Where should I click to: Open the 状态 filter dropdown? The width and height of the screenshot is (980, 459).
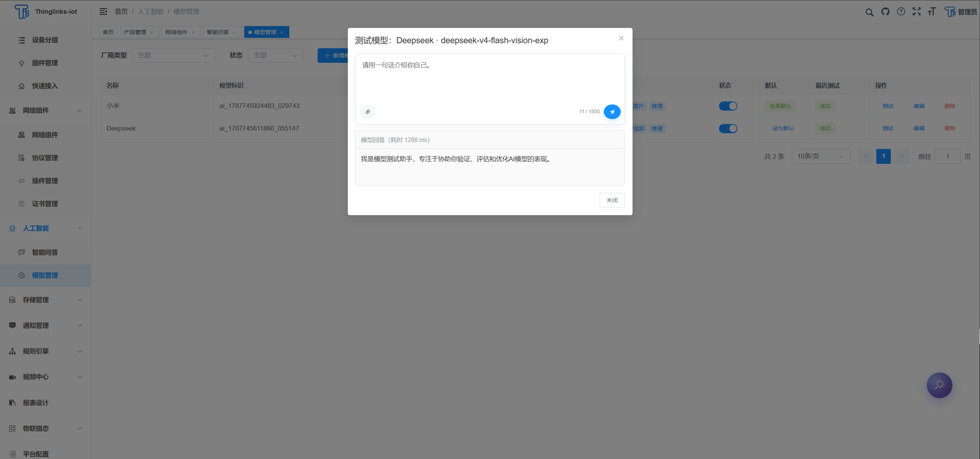pyautogui.click(x=275, y=56)
